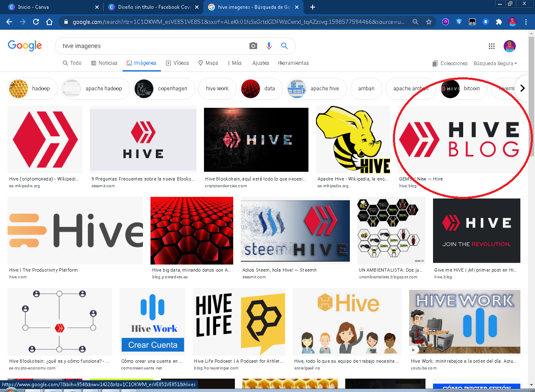The width and height of the screenshot is (535, 392).
Task: Click the blue shield extension icon
Action: [459, 22]
